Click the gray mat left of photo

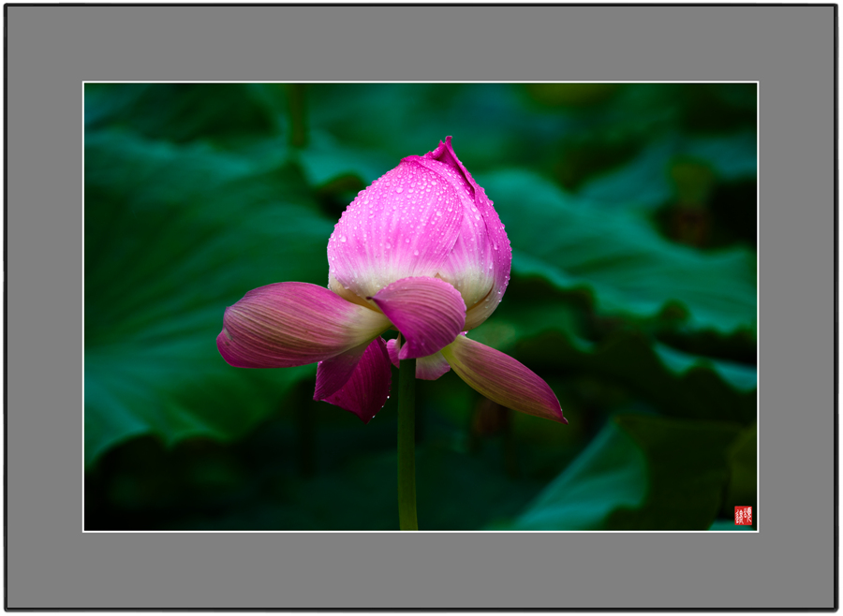tap(45, 309)
